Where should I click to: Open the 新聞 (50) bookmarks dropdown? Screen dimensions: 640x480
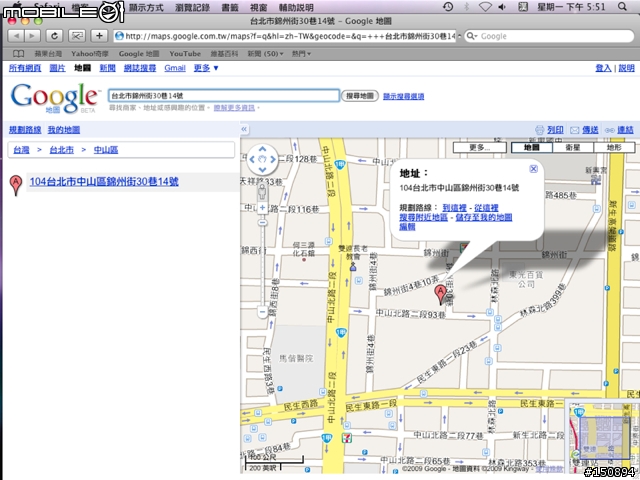265,53
